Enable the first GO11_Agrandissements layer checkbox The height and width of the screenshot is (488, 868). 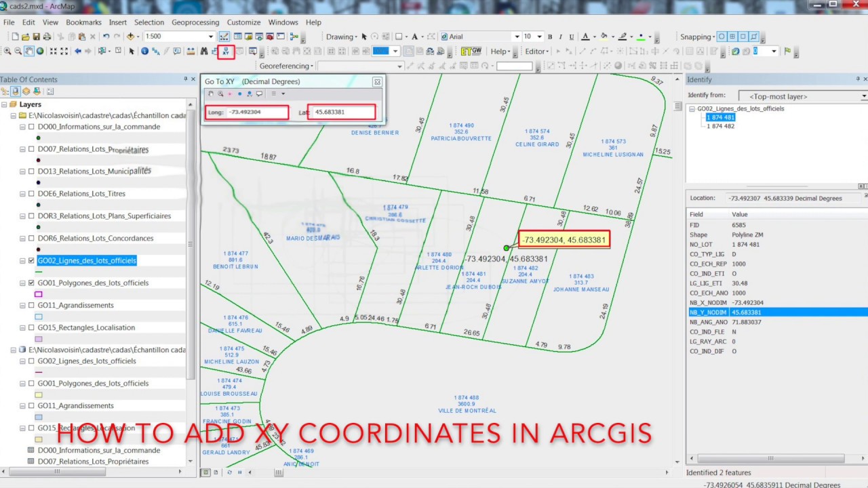coord(31,306)
